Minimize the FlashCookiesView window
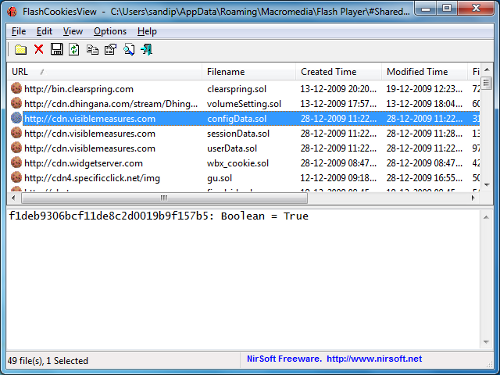Screen dimensions: 500x375 (426, 9)
